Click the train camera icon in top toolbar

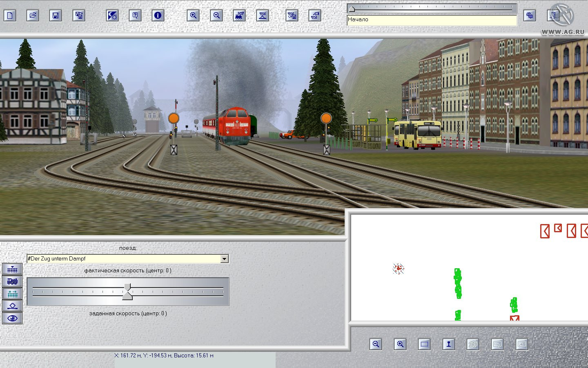(239, 16)
